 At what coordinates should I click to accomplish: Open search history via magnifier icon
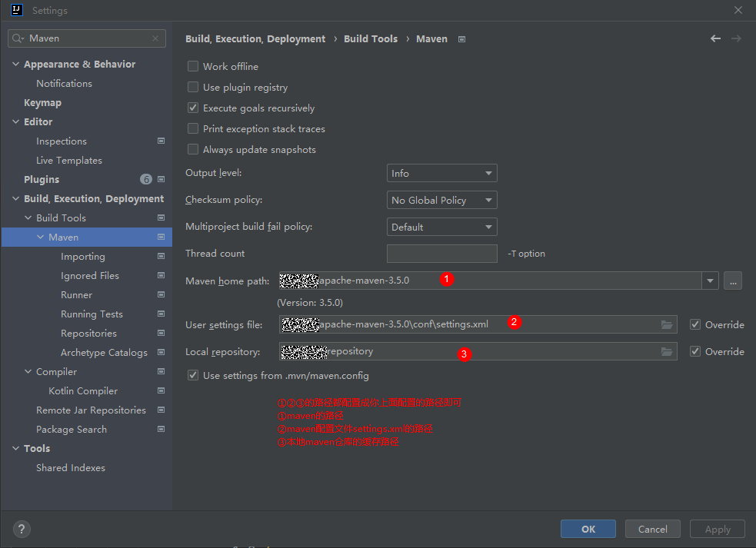click(18, 38)
